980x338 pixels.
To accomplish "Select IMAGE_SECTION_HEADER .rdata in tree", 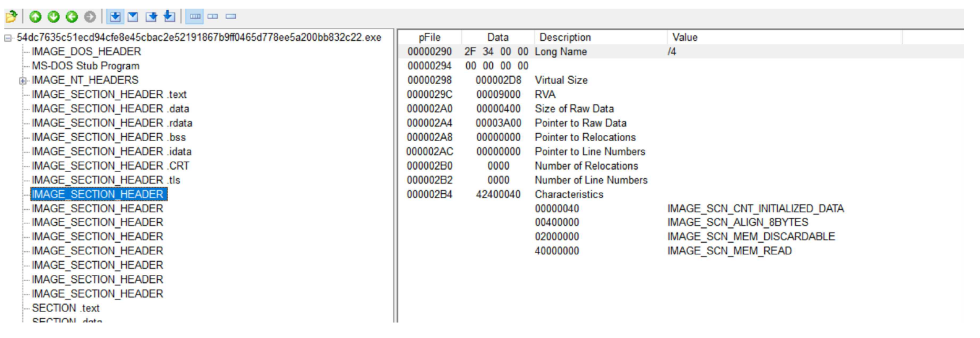I will [x=111, y=123].
